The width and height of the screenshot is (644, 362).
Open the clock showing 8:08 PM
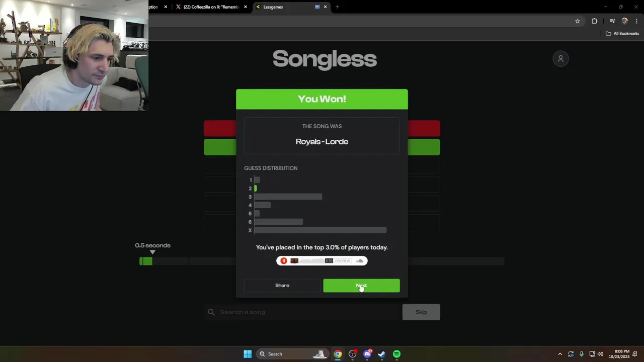(x=619, y=354)
